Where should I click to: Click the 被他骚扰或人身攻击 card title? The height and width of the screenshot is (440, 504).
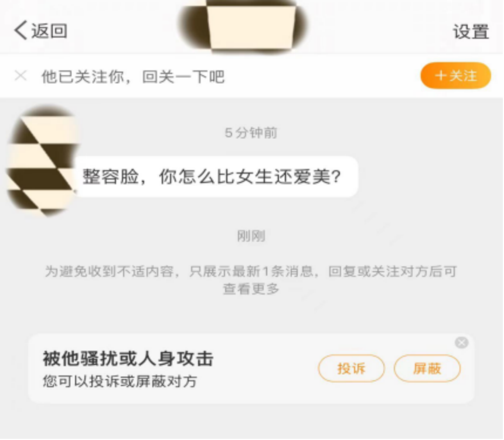(x=128, y=358)
